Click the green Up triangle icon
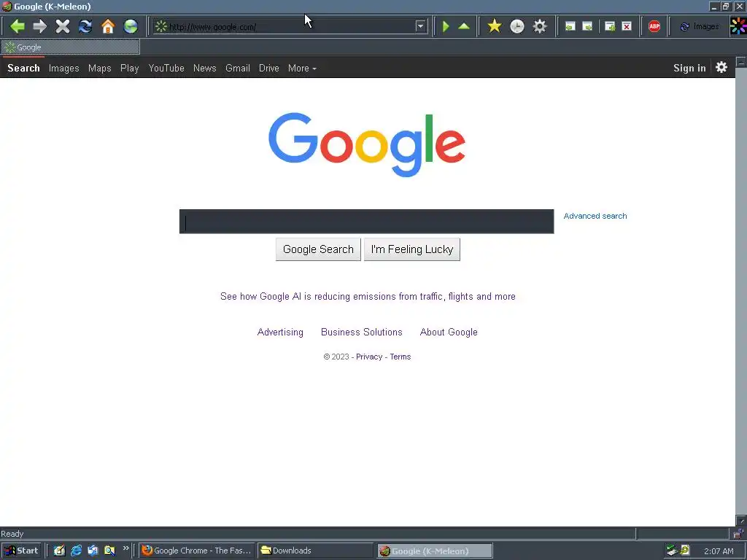This screenshot has width=747, height=560. tap(464, 26)
